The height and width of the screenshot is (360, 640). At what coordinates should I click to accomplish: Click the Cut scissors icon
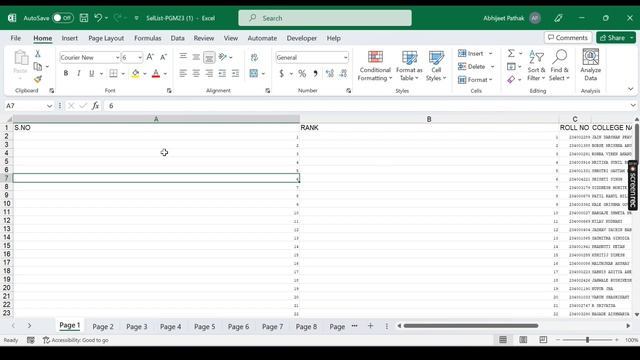pos(38,53)
